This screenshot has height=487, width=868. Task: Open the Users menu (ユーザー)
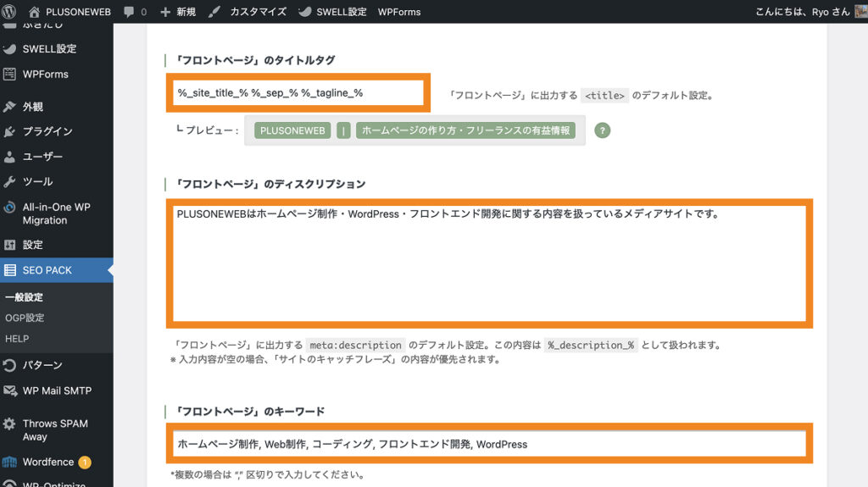[x=42, y=157]
